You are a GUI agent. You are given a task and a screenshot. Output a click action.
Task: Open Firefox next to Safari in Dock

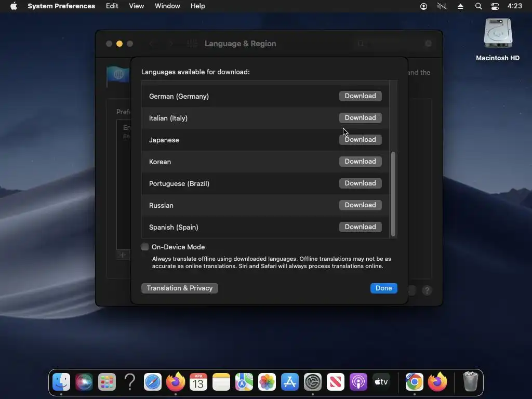point(176,382)
